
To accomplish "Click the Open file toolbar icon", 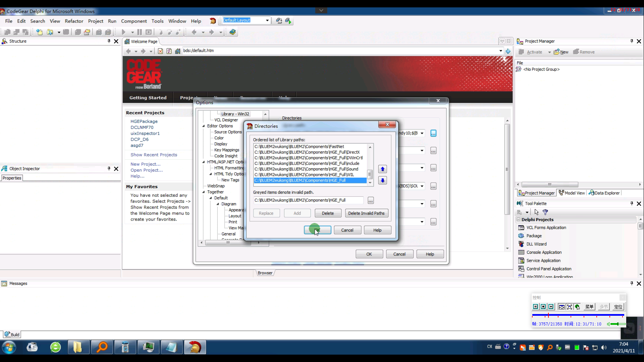I will pos(50,32).
